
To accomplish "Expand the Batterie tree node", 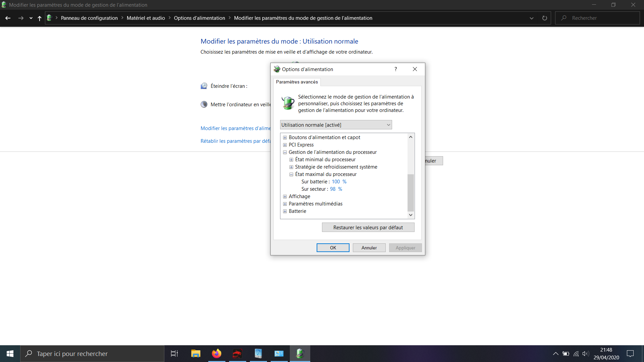I will (x=285, y=211).
